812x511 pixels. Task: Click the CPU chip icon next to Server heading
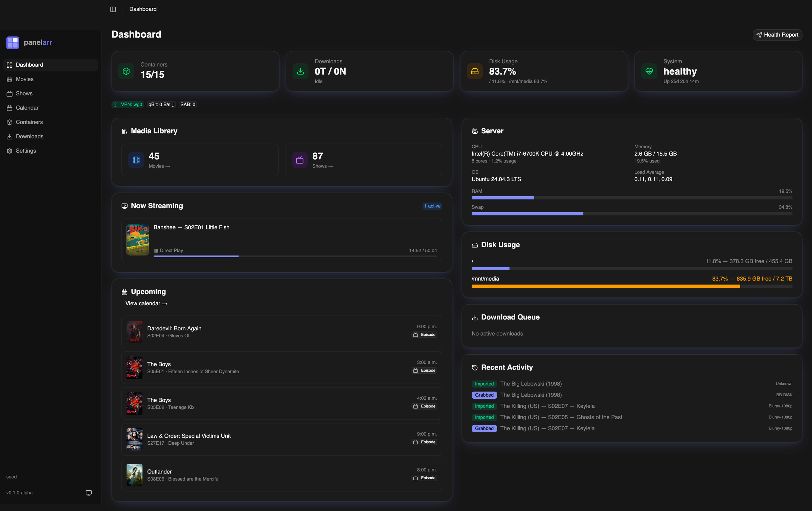(x=475, y=131)
